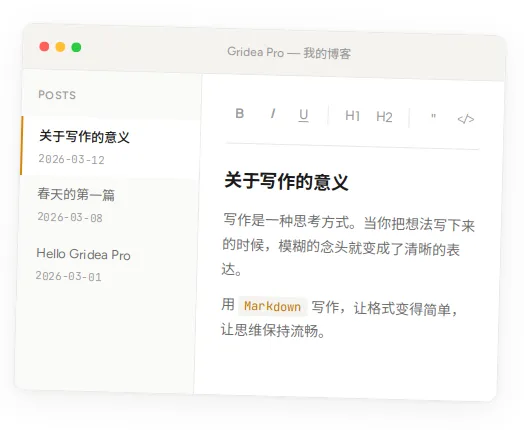Open the post 春天的第一篇
This screenshot has width=524, height=430.
point(76,194)
